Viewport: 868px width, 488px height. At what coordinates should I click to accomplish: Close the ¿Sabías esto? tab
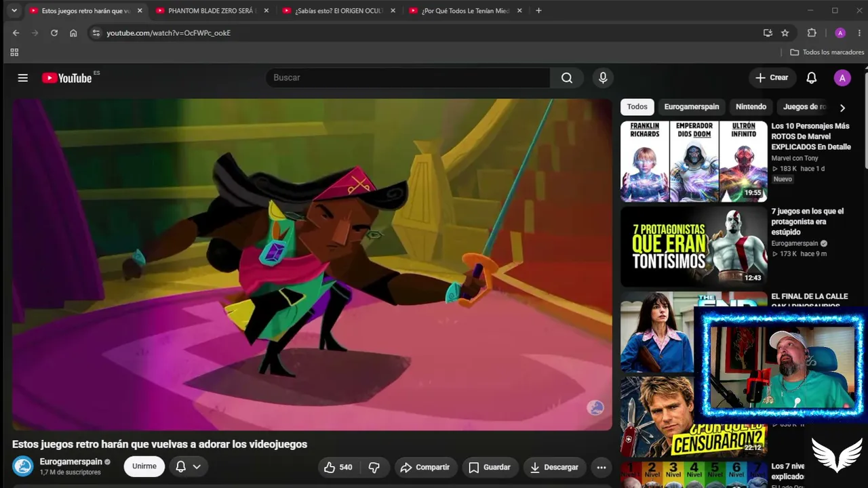tap(393, 11)
